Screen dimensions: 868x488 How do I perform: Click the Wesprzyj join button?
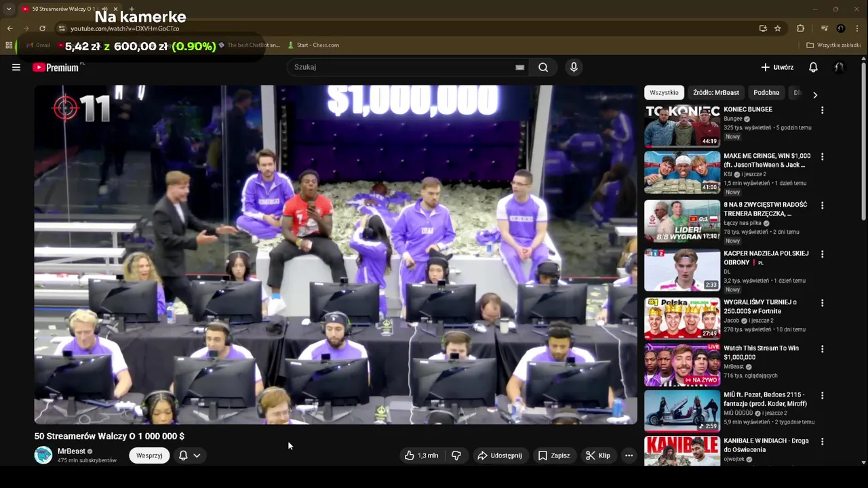149,455
